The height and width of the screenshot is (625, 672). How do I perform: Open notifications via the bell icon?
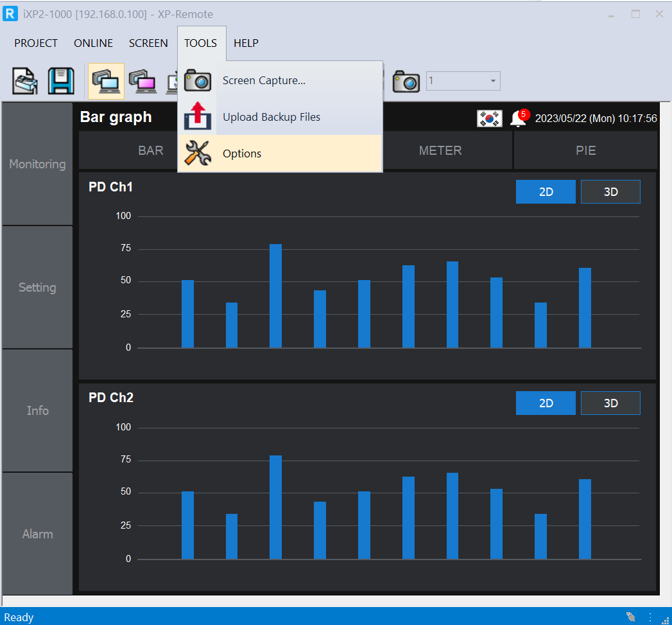point(518,119)
